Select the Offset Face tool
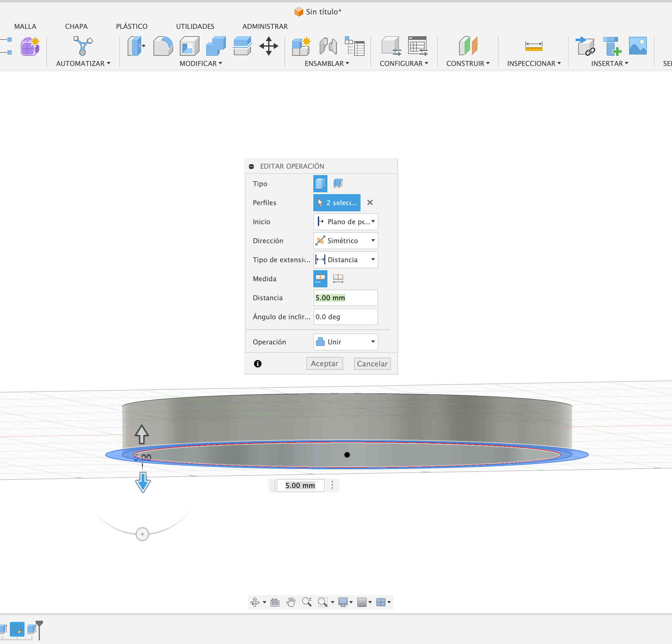Viewport: 672px width, 644px height. coord(242,46)
